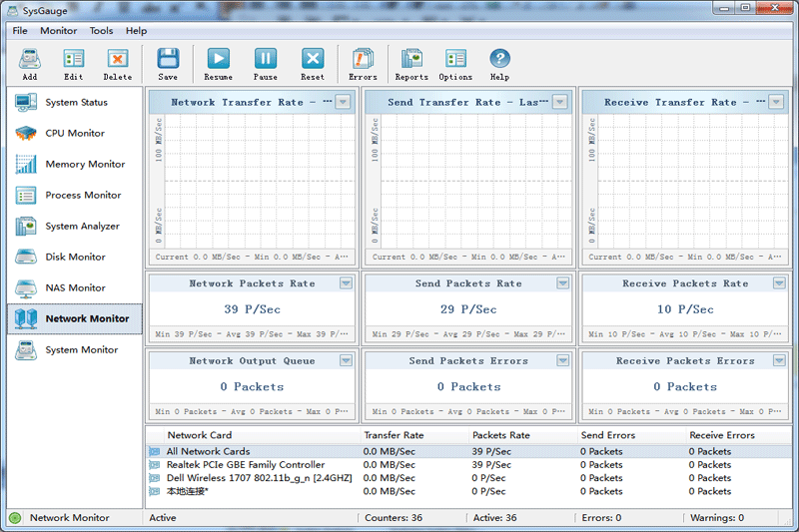799x532 pixels.
Task: Open the Monitor menu
Action: (58, 31)
